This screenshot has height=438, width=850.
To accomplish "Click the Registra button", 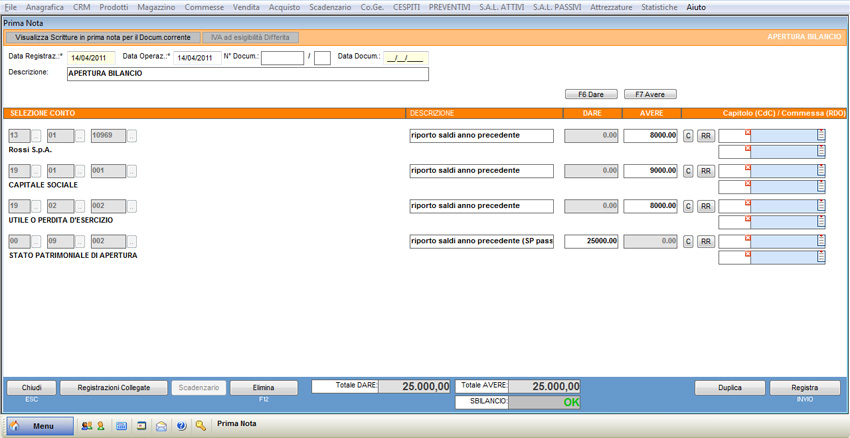I will pyautogui.click(x=804, y=388).
